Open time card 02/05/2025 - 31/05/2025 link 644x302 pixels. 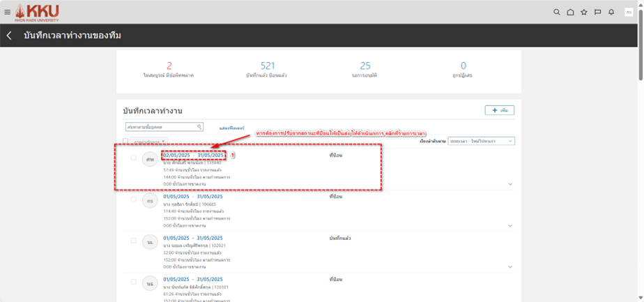(x=193, y=155)
